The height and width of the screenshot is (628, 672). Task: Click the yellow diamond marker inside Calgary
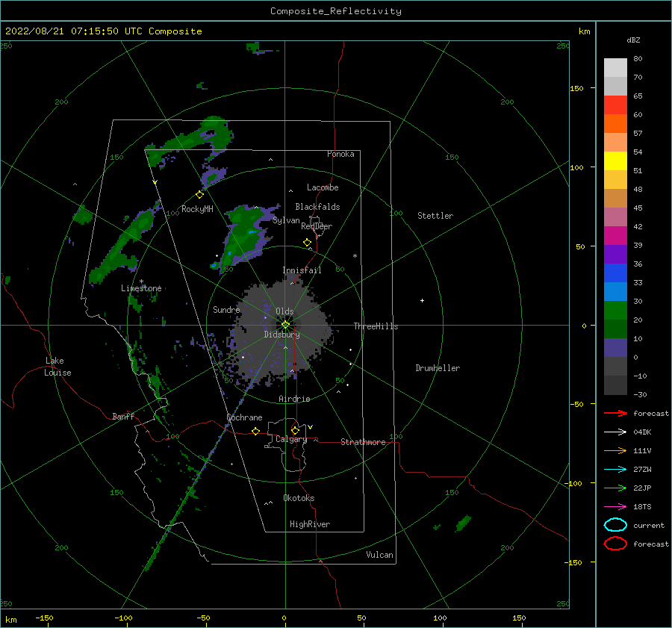click(295, 430)
